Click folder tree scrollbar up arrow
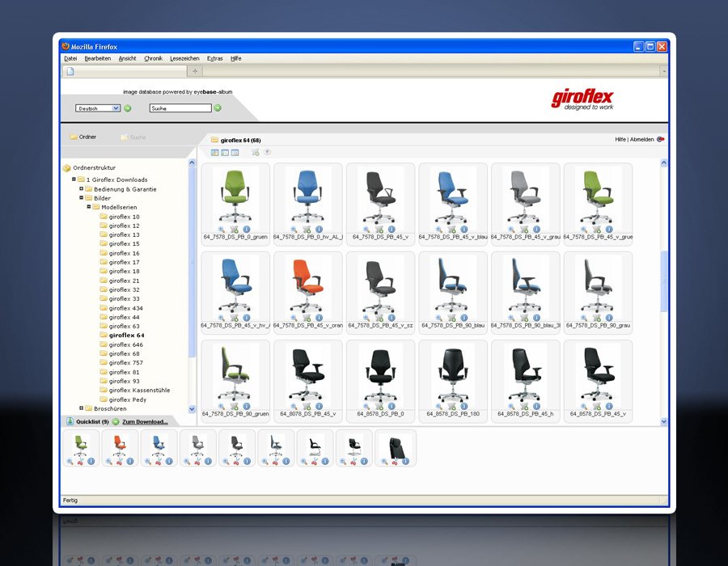728x566 pixels. tap(192, 163)
